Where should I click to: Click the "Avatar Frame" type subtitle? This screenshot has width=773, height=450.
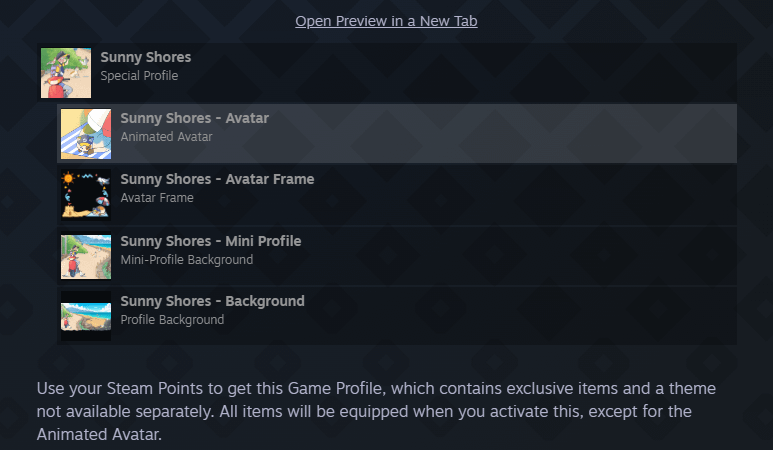pyautogui.click(x=157, y=198)
